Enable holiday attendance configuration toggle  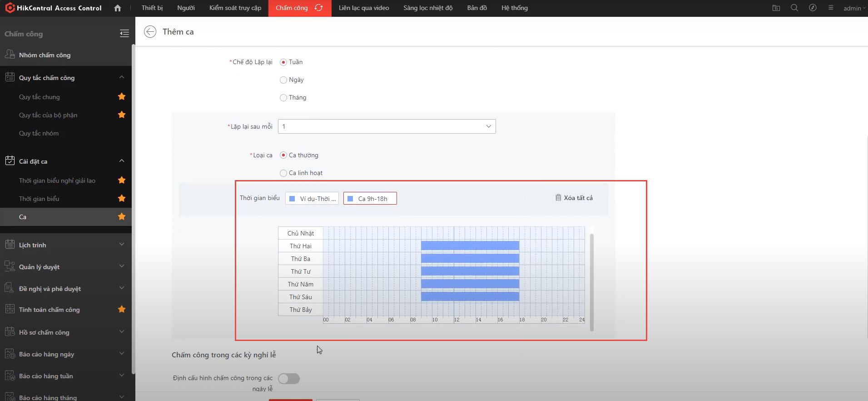pos(289,379)
